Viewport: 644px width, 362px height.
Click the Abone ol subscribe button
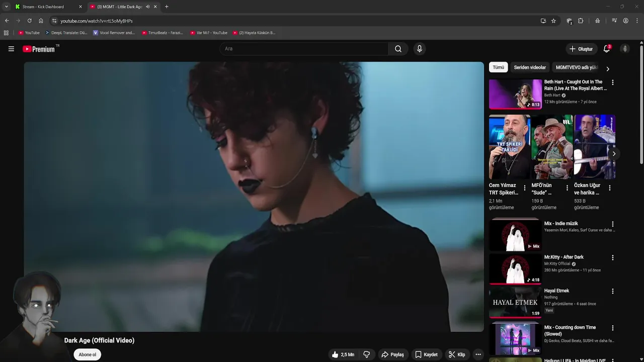(87, 354)
